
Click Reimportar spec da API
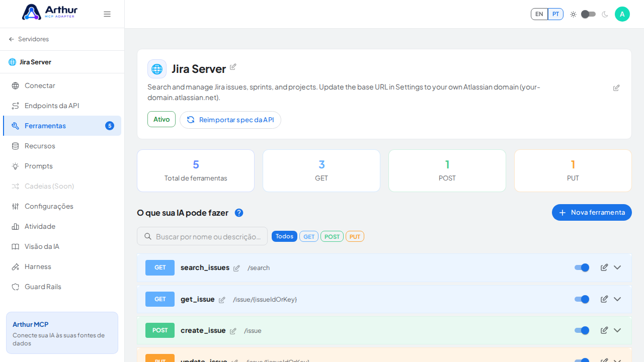click(x=230, y=120)
